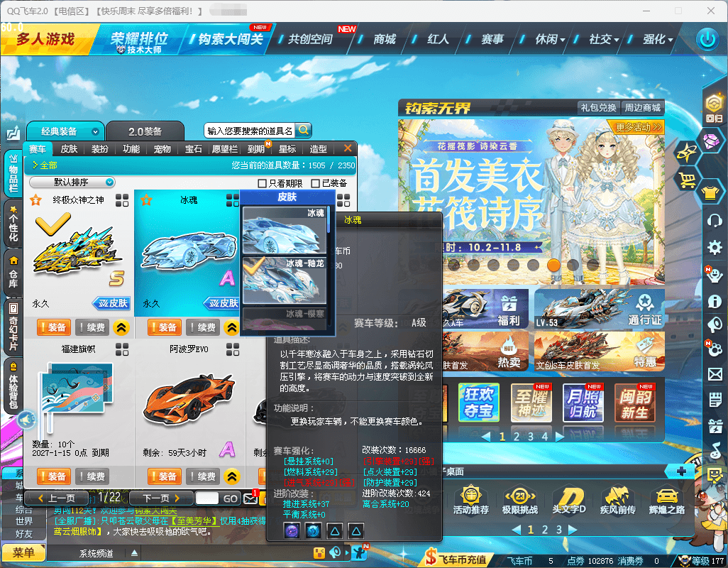Switch to the 宝石 tab
Viewport: 728px width, 568px height.
click(194, 148)
